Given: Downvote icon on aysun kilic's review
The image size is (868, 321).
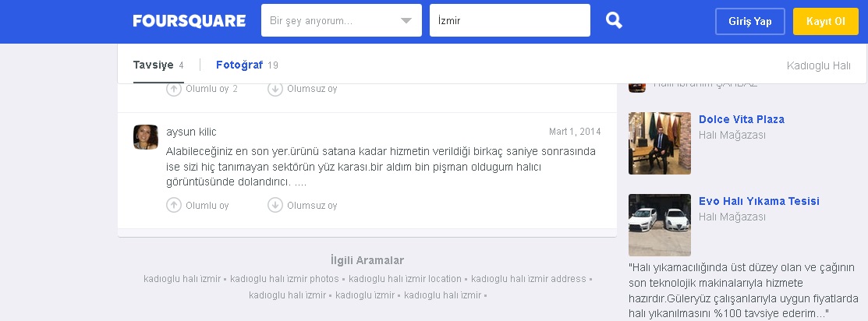Looking at the screenshot, I should (x=275, y=206).
